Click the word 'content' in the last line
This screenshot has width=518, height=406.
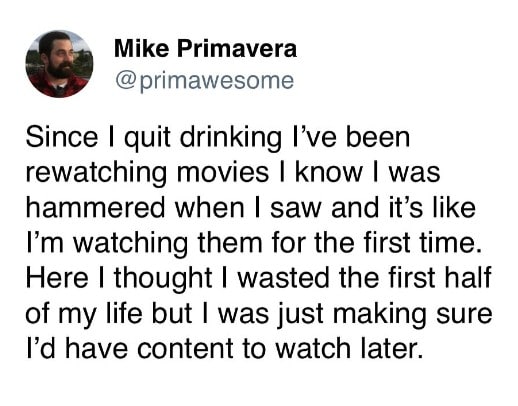[x=185, y=348]
